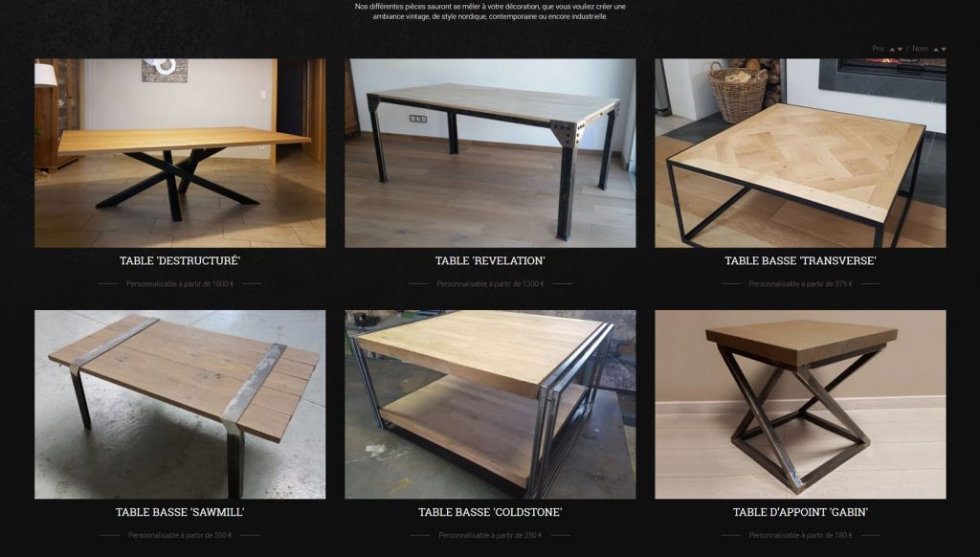Open the Table 'Revelation' product photo
Screen dimensions: 980x557
tap(490, 153)
